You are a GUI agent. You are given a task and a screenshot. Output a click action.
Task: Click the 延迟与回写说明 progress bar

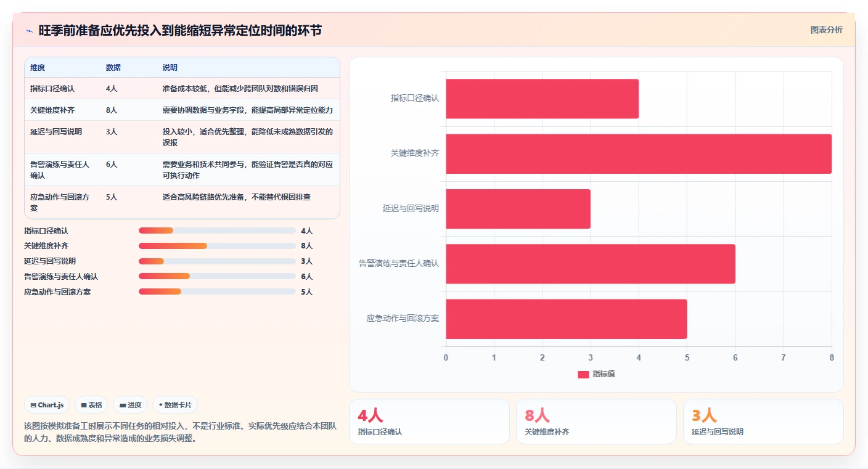[x=217, y=261]
